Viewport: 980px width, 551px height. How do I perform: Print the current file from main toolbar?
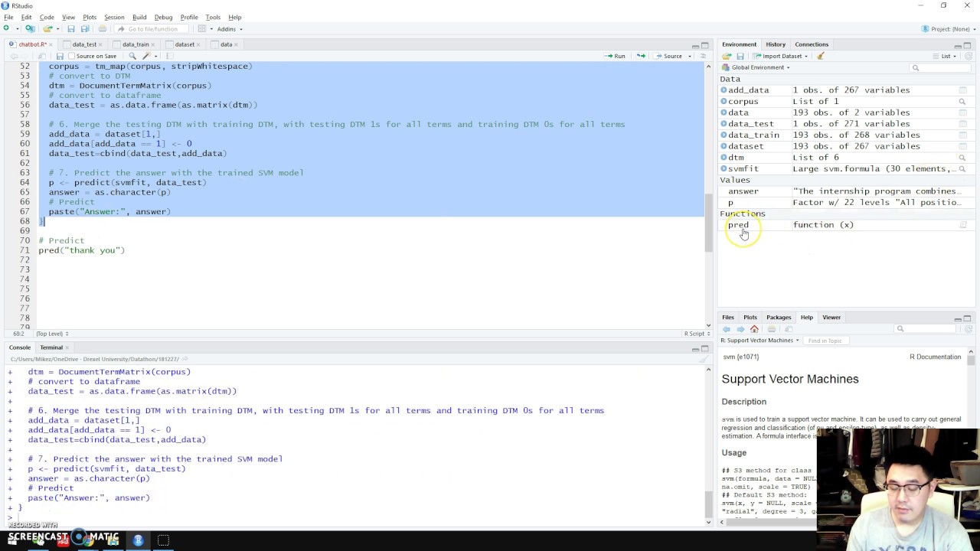[102, 29]
